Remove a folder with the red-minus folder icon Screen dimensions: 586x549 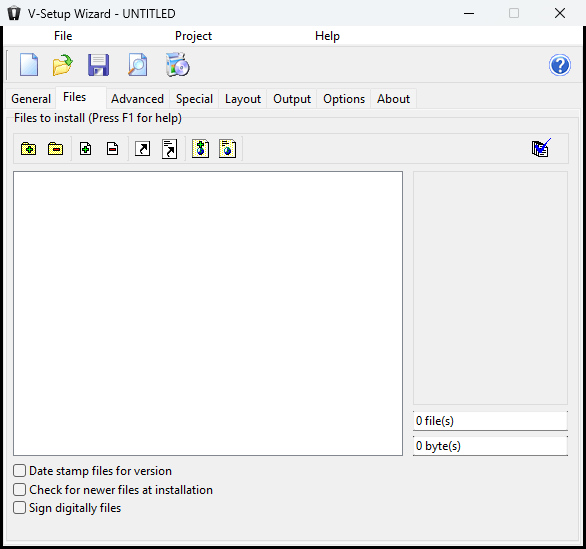click(55, 149)
